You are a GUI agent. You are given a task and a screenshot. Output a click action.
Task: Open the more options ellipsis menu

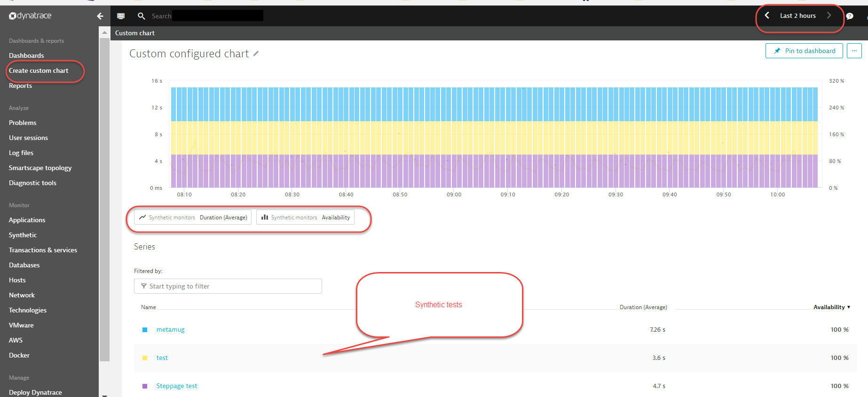click(854, 51)
